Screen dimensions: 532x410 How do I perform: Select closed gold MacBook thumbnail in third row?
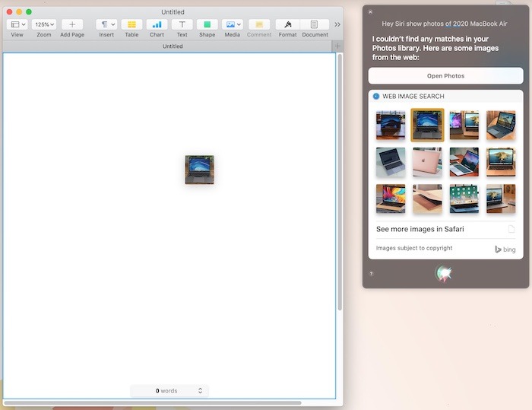click(x=427, y=199)
